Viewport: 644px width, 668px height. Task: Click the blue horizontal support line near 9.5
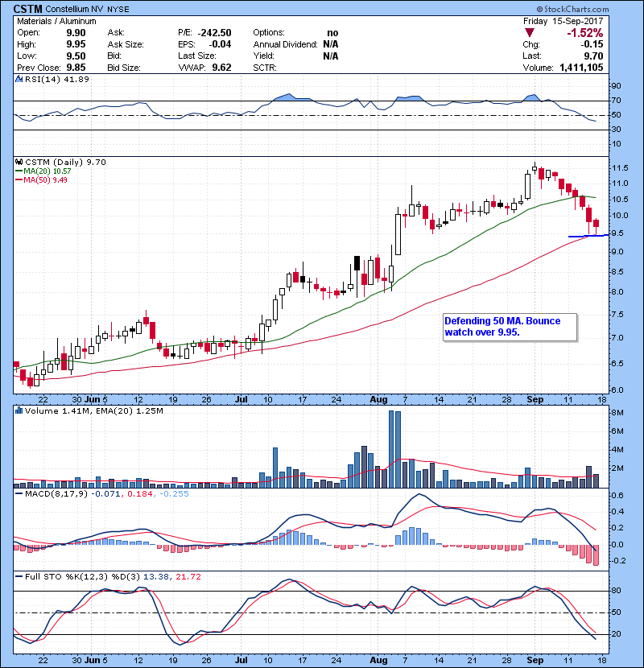click(588, 236)
